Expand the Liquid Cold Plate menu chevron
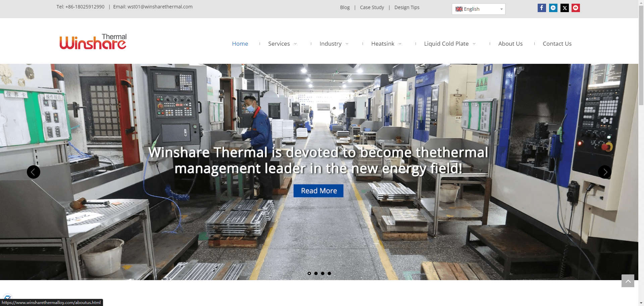Viewport: 644px width, 306px height. pyautogui.click(x=474, y=44)
